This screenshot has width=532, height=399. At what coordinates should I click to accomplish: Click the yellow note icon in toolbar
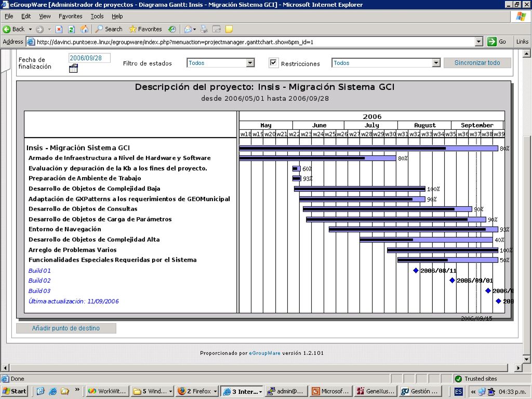[x=229, y=29]
